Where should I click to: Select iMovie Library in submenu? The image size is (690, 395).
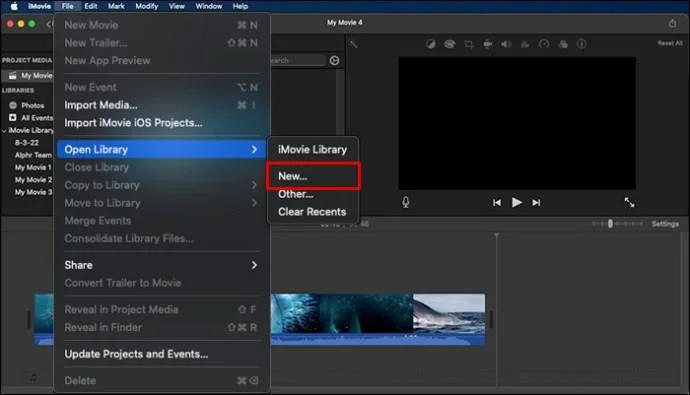tap(313, 150)
